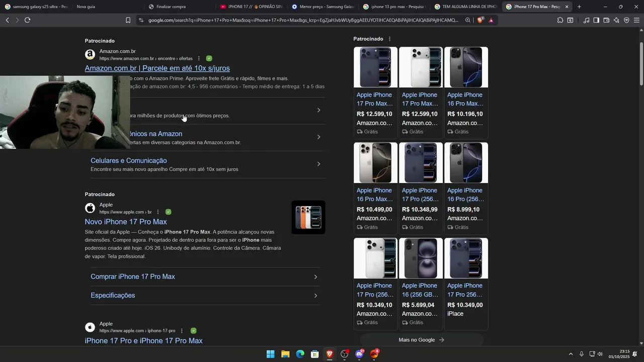Viewport: 644px width, 362px height.
Task: Show hidden system tray icons chevron
Action: tap(571, 354)
